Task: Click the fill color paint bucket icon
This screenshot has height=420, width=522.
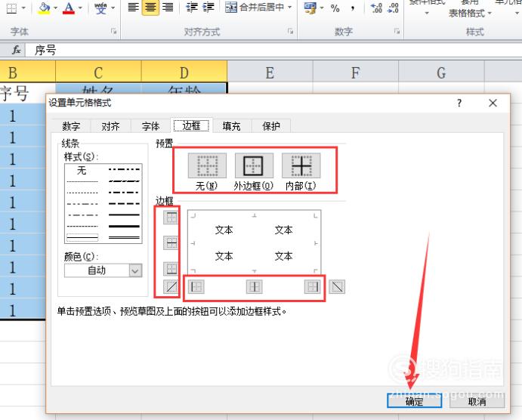Action: click(44, 8)
